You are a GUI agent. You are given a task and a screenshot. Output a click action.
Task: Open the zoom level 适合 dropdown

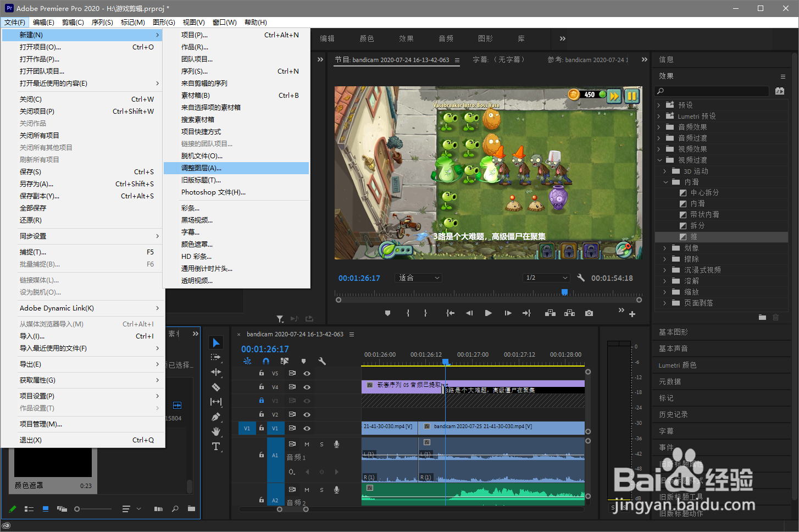(419, 278)
